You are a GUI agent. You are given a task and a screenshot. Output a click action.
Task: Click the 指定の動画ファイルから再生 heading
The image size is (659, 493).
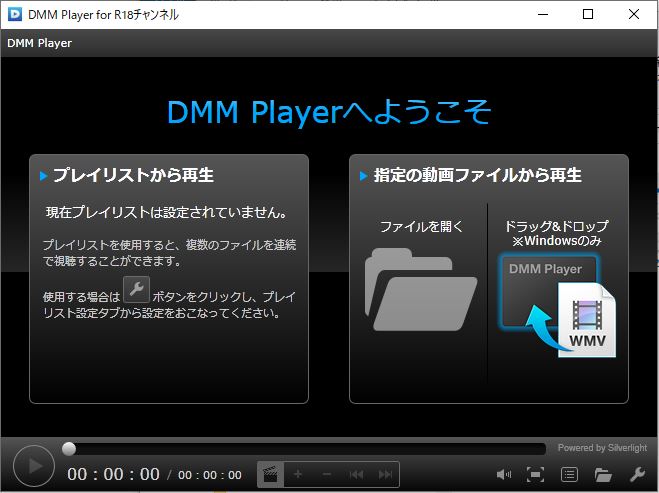478,175
